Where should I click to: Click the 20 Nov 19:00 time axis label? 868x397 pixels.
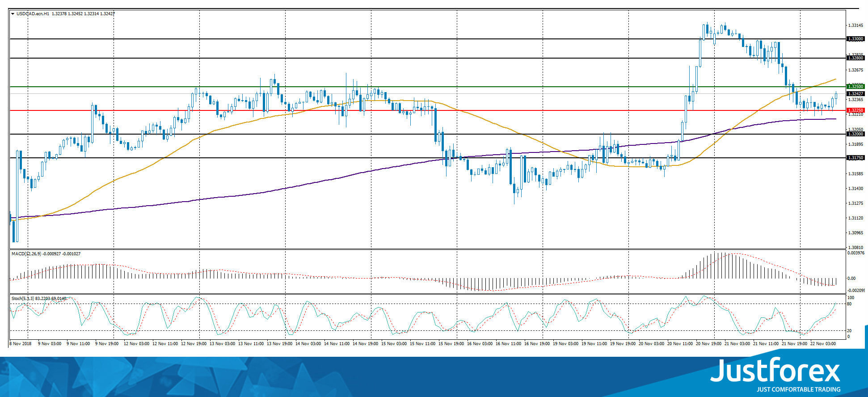[x=708, y=344]
